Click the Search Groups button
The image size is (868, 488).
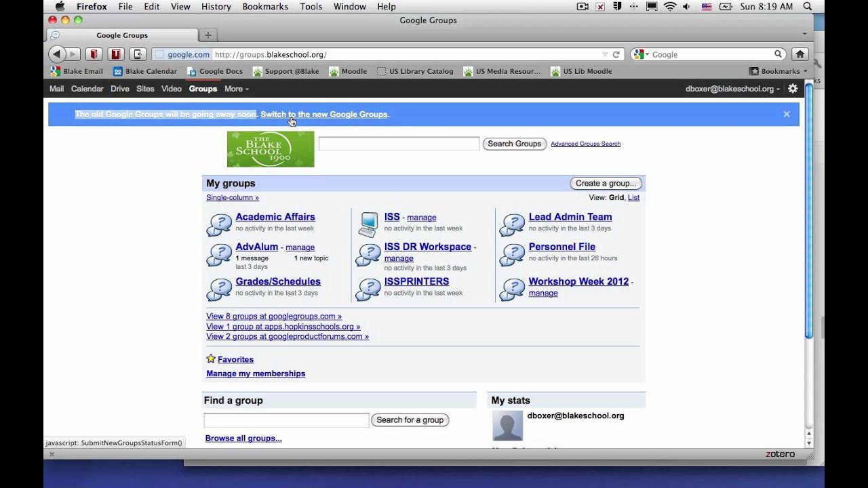515,144
